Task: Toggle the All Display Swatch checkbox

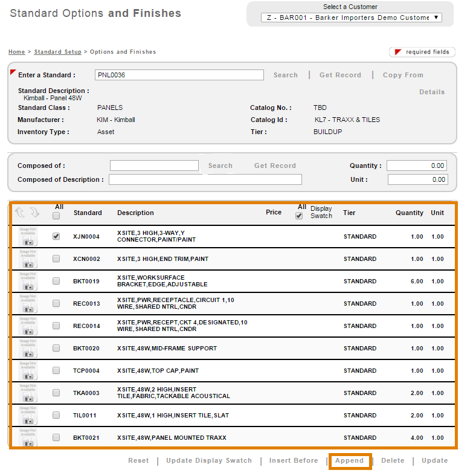Action: [x=299, y=216]
